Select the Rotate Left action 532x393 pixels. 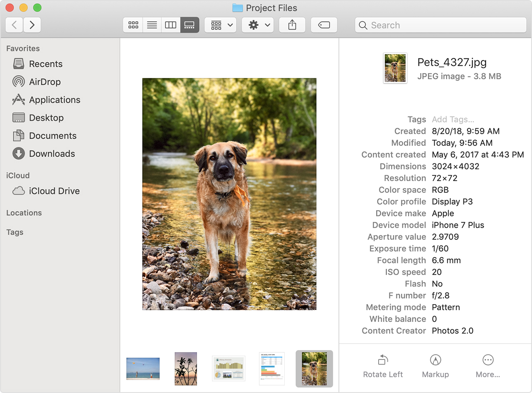click(382, 365)
